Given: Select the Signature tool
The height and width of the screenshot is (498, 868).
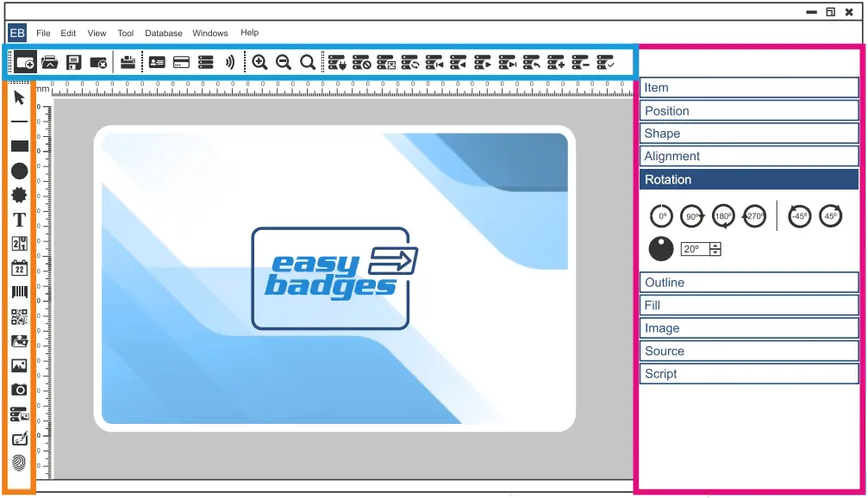Looking at the screenshot, I should tap(18, 437).
